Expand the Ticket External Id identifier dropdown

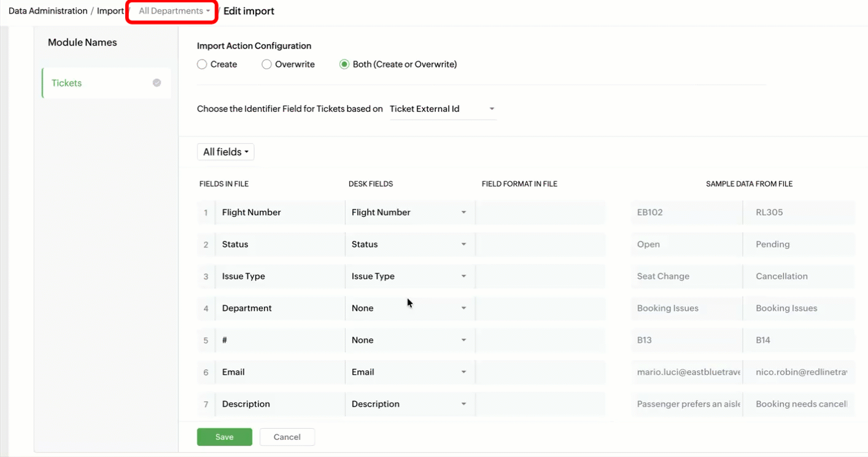point(443,109)
